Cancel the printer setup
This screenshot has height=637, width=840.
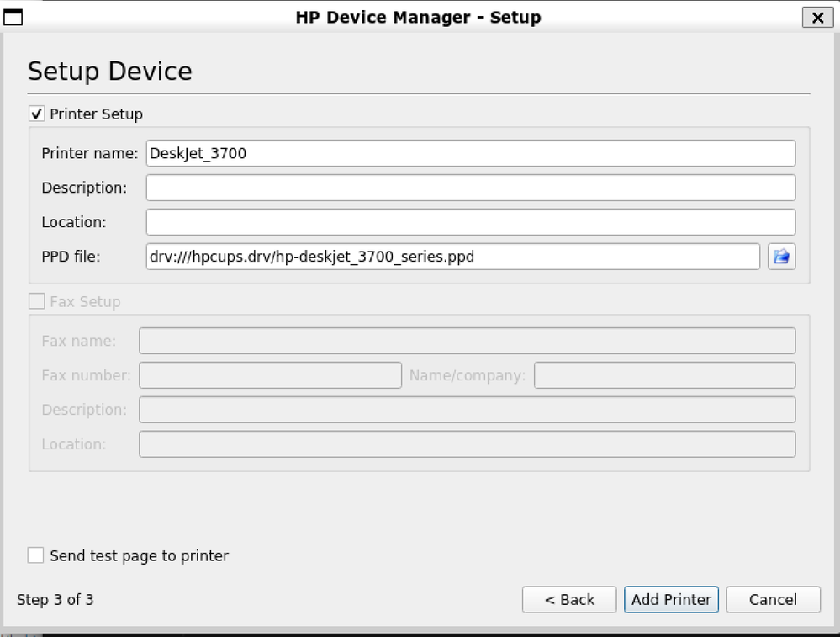click(773, 599)
